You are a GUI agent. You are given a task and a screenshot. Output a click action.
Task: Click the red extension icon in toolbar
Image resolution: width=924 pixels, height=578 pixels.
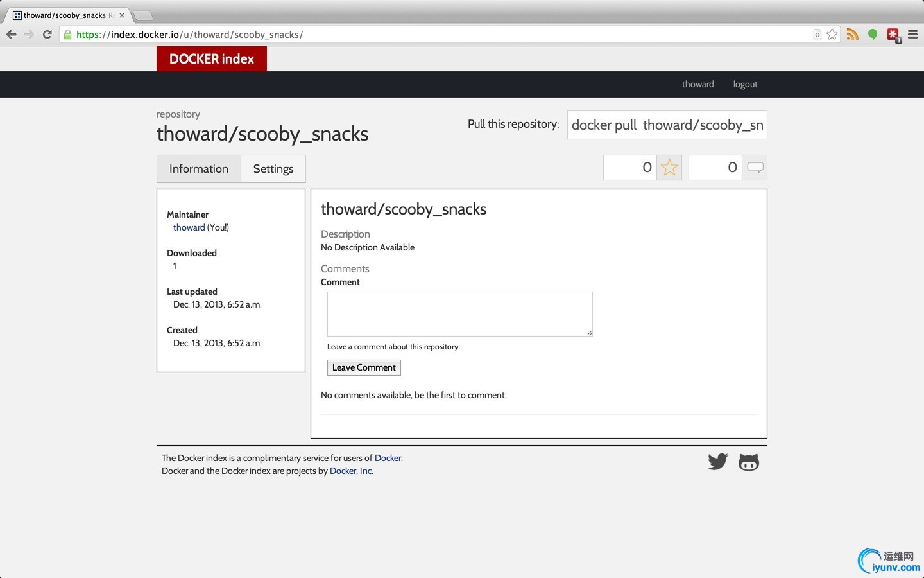894,35
